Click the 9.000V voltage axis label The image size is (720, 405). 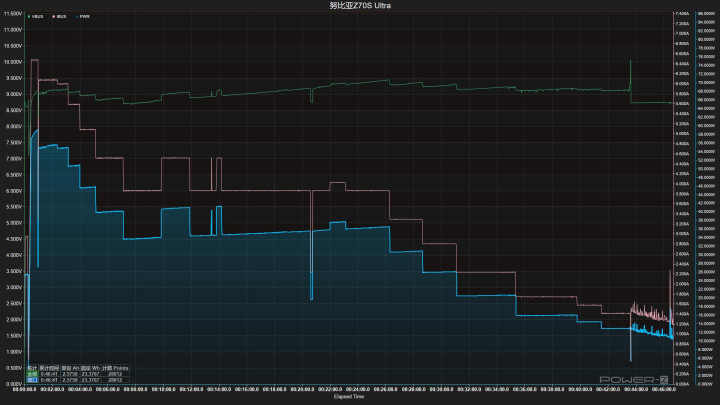coord(12,94)
